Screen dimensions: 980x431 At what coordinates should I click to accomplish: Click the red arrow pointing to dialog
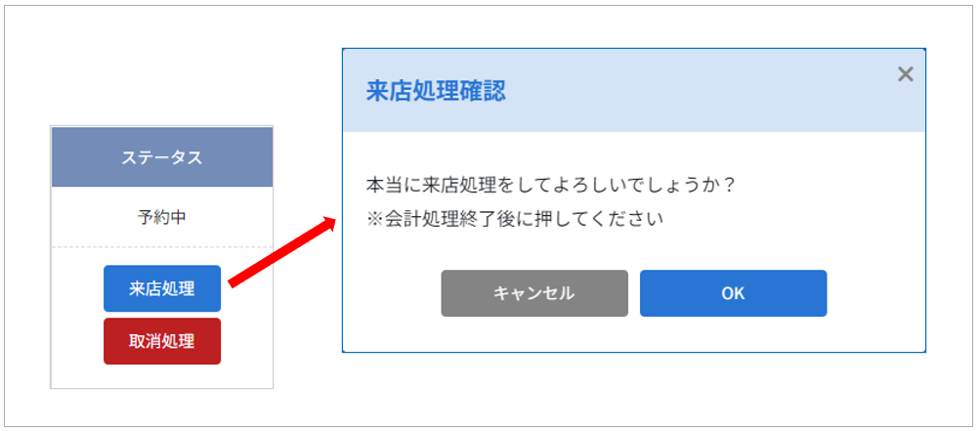(x=283, y=251)
